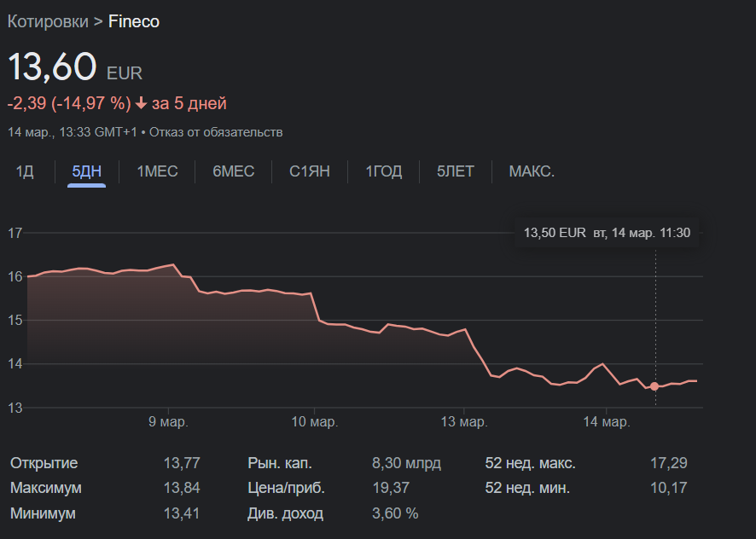Click the Fineco title in breadcrumb
Image resolution: width=756 pixels, height=539 pixels.
(x=134, y=21)
